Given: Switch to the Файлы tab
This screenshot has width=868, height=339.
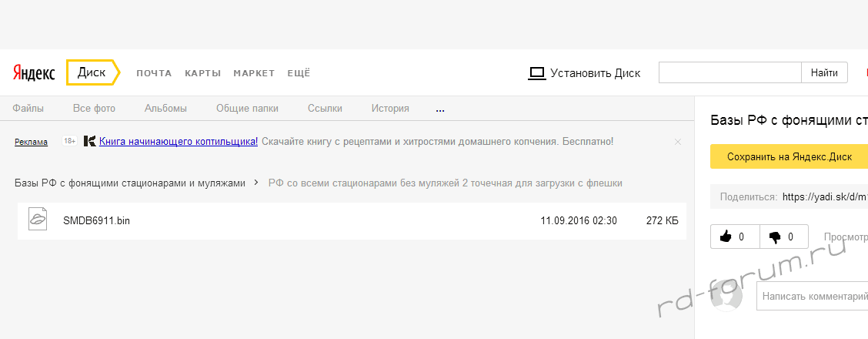Looking at the screenshot, I should (x=28, y=109).
